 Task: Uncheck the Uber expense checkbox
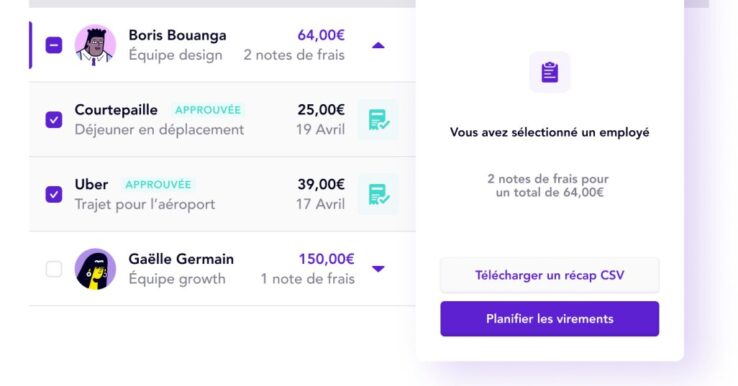pyautogui.click(x=54, y=194)
